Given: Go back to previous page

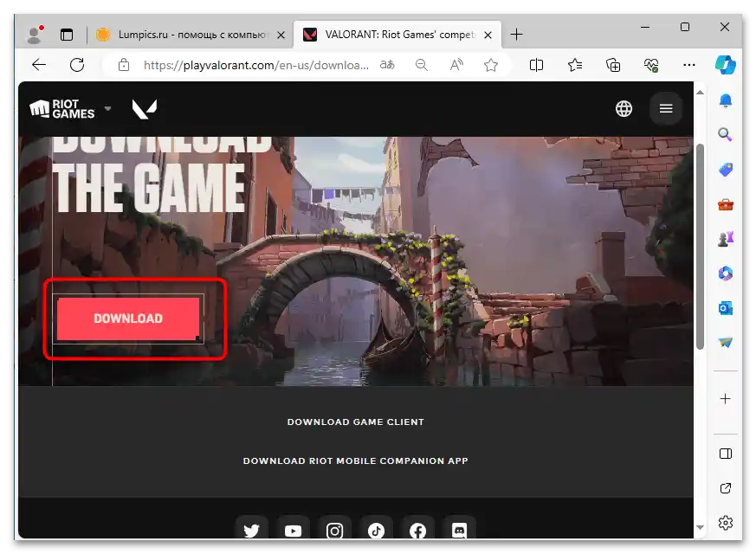Looking at the screenshot, I should point(39,65).
